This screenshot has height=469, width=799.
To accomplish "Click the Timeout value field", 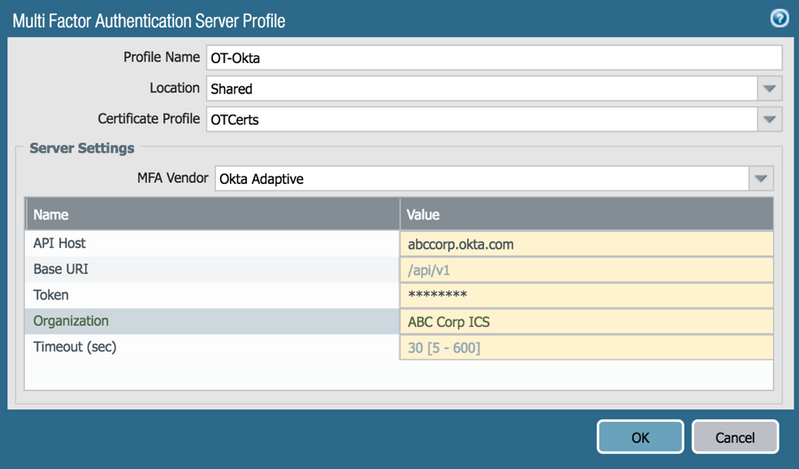I will 586,348.
